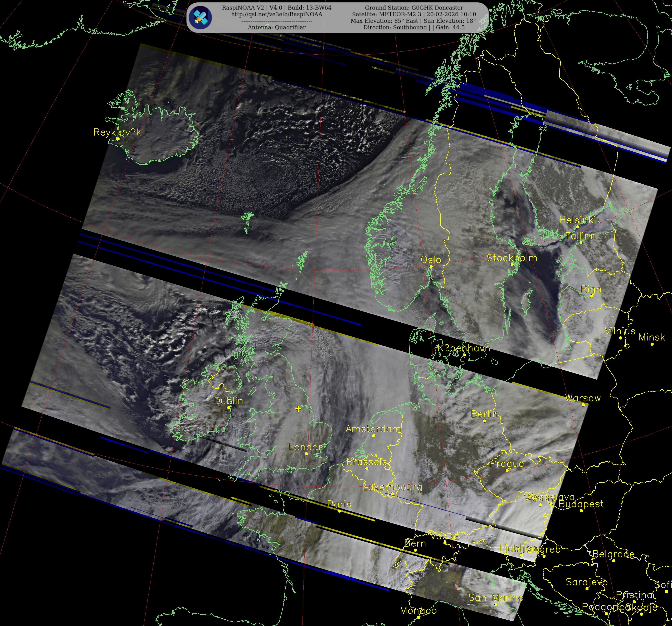Select the Dublin city marker dot
672x626 pixels.
(x=229, y=408)
